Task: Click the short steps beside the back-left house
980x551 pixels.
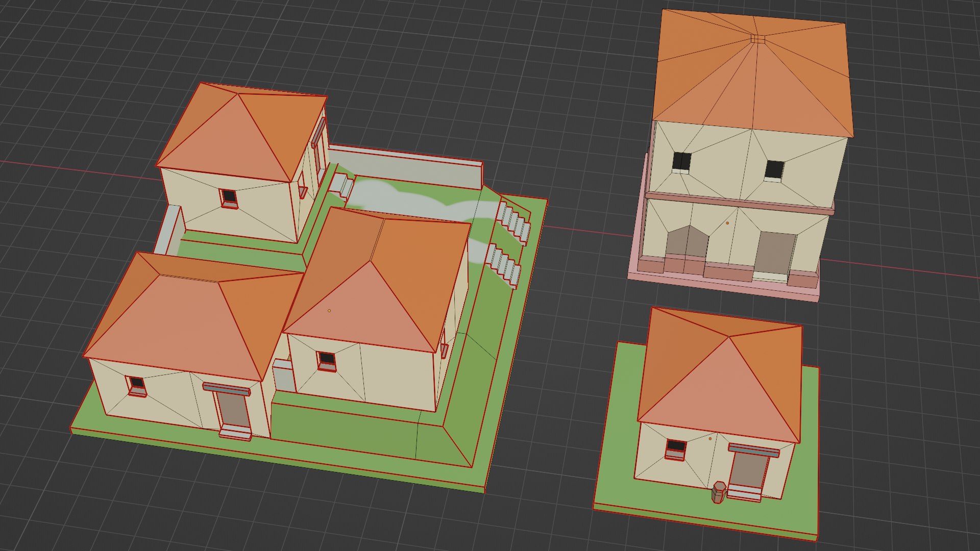Action: tap(341, 186)
